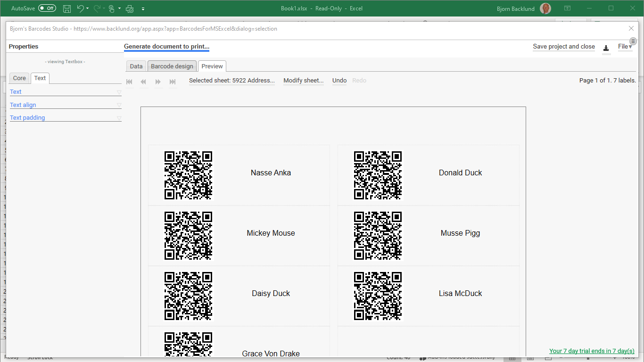Switch to the Barcode design tab
644x362 pixels.
(172, 66)
